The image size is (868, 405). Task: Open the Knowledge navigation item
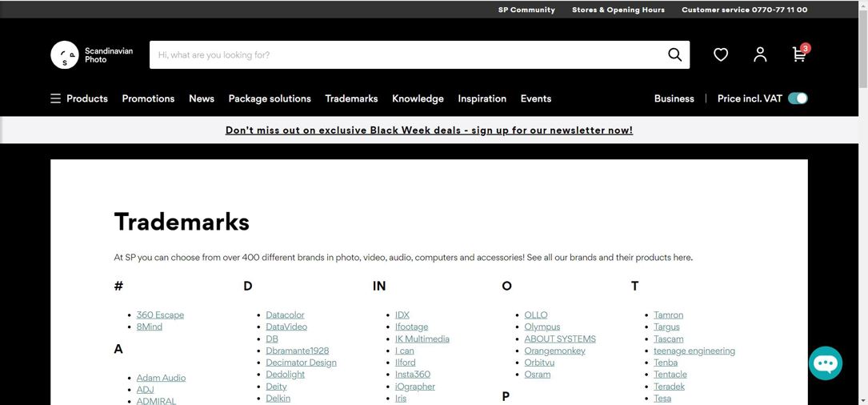pos(418,98)
